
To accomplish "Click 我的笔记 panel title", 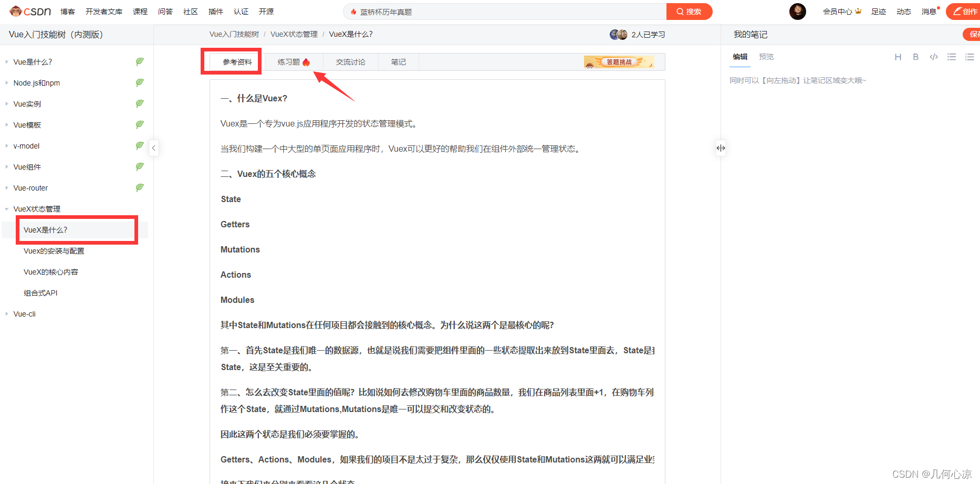I will (750, 35).
